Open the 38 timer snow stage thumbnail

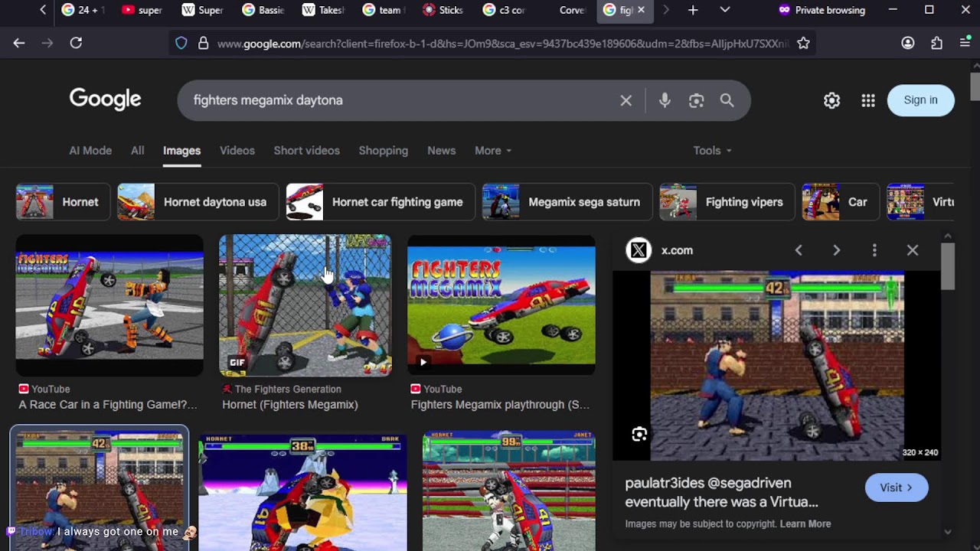(303, 491)
